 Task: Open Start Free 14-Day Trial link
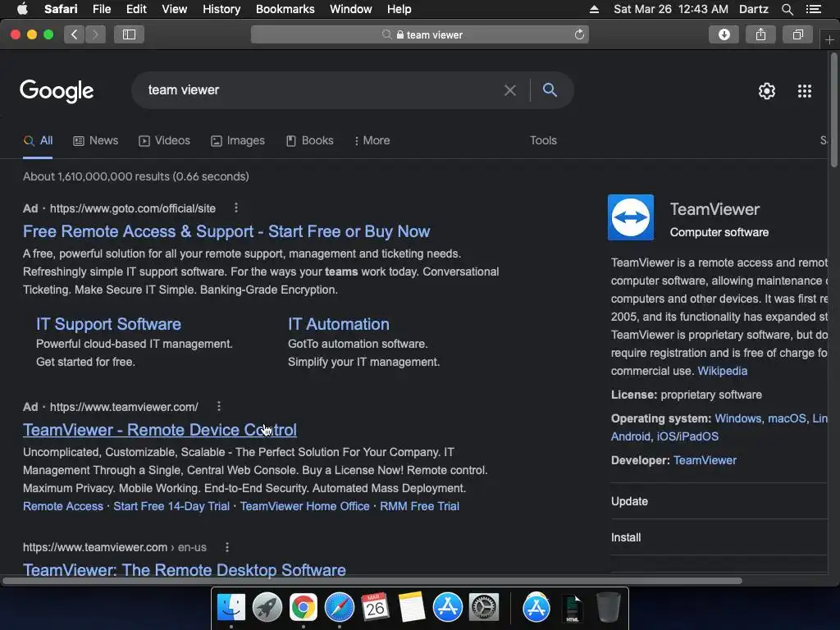coord(171,506)
